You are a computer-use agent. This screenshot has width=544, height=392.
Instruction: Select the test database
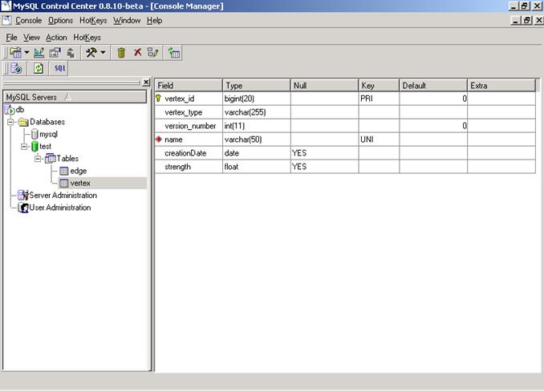point(45,146)
